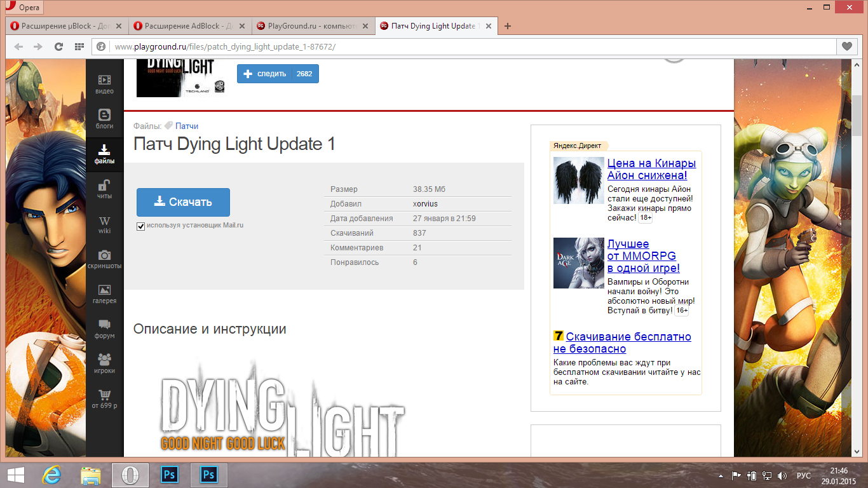Go forward with the browser forward arrow
Screen dimensions: 868x488
[38, 46]
